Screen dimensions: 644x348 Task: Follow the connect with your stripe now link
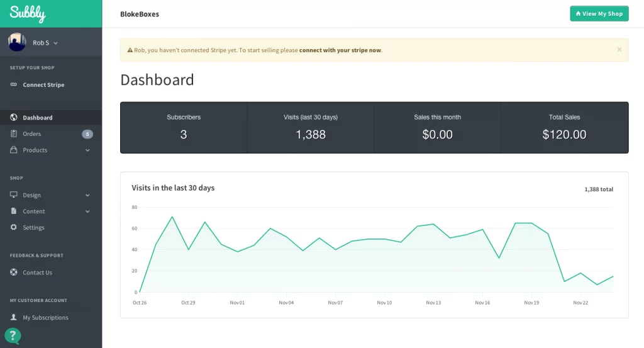[340, 50]
